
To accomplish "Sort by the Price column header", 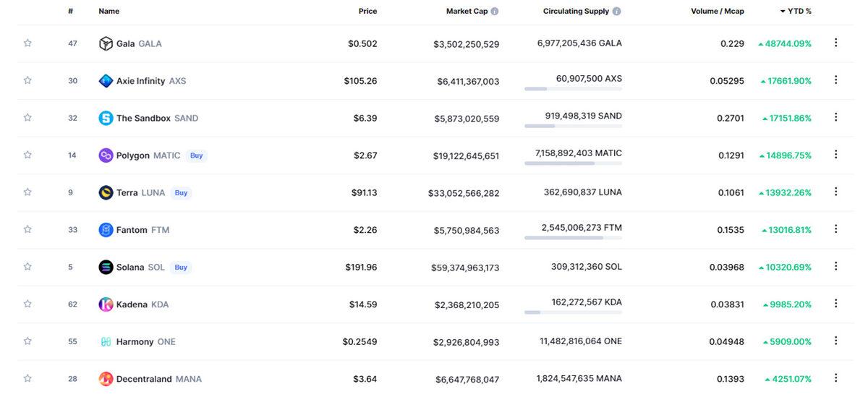I will coord(367,12).
